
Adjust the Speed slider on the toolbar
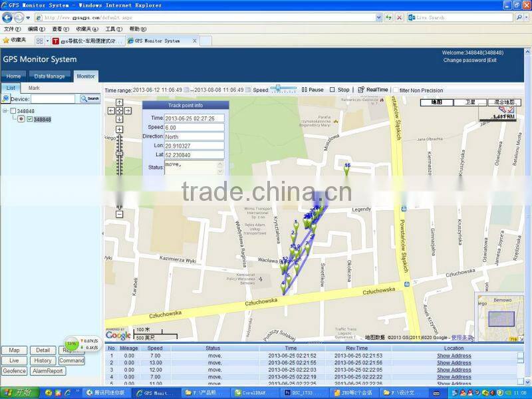coord(279,88)
